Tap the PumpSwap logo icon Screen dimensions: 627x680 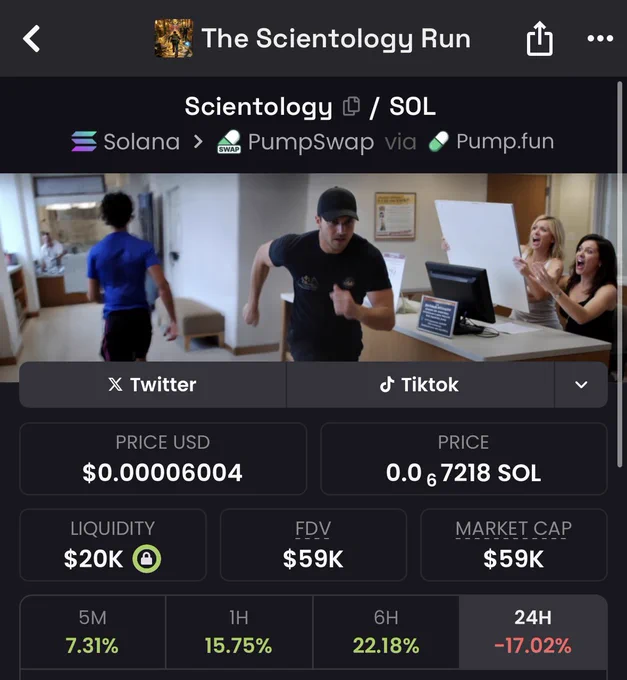(x=229, y=141)
